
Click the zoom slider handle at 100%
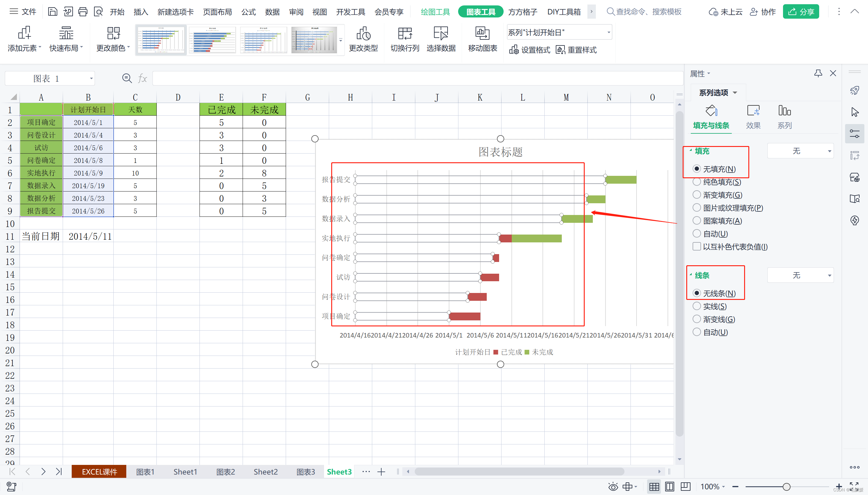coord(786,487)
